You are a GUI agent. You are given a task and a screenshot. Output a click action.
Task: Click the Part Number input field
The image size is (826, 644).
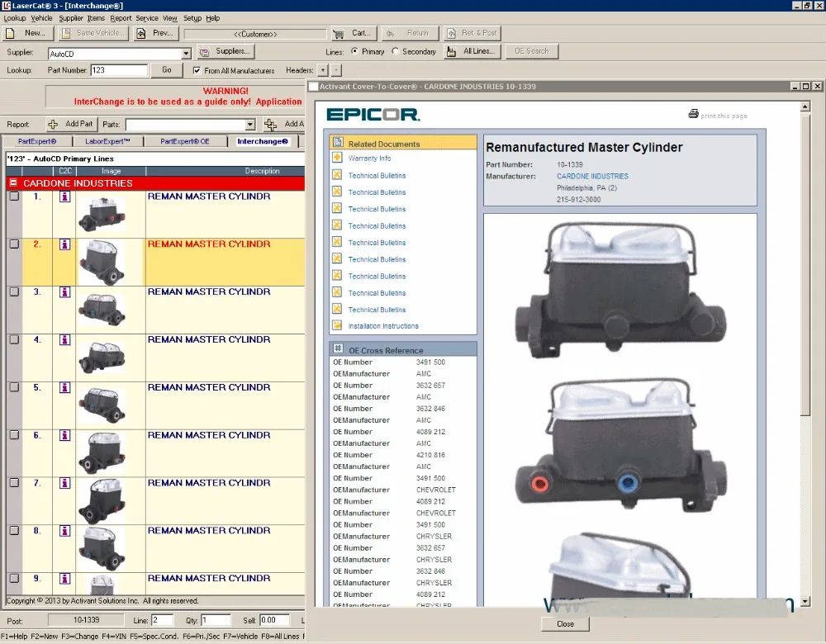[119, 71]
